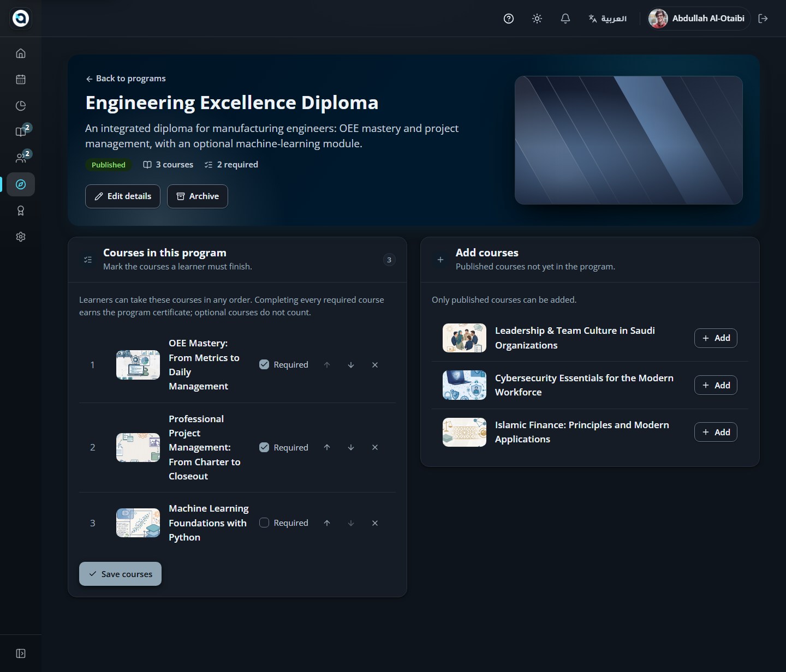
Task: Go back to programs
Action: point(126,79)
